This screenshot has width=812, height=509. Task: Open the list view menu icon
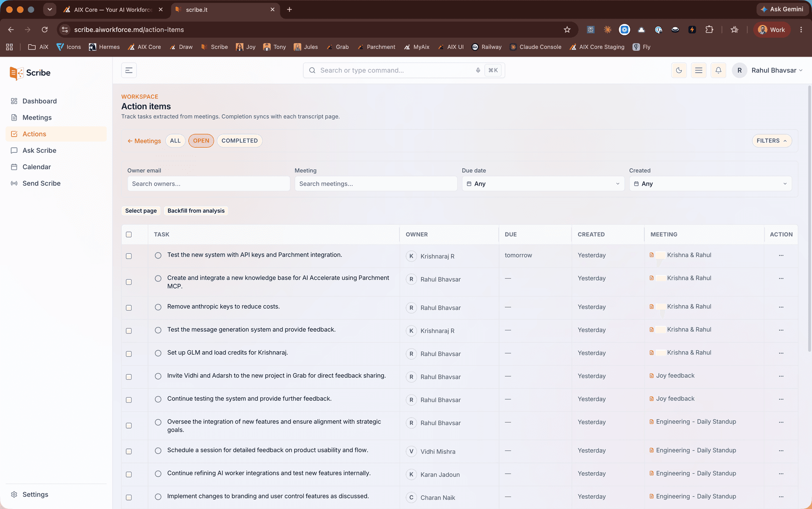pyautogui.click(x=699, y=70)
